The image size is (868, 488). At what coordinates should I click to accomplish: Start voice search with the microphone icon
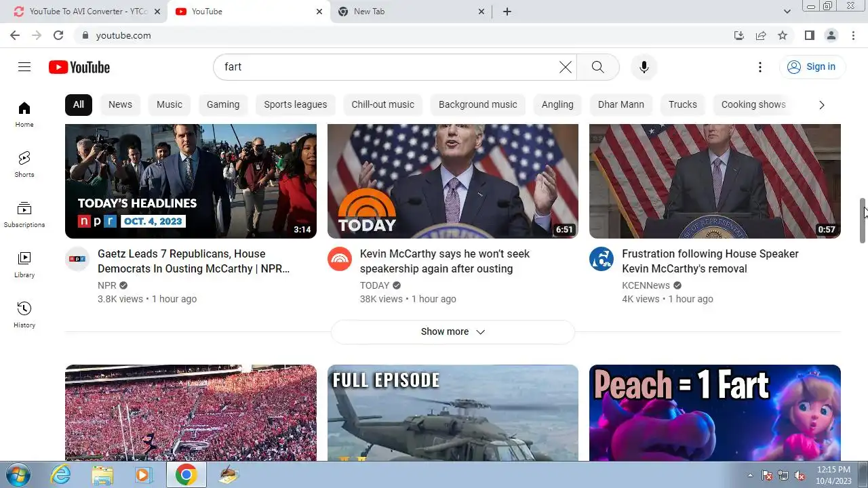(x=644, y=67)
